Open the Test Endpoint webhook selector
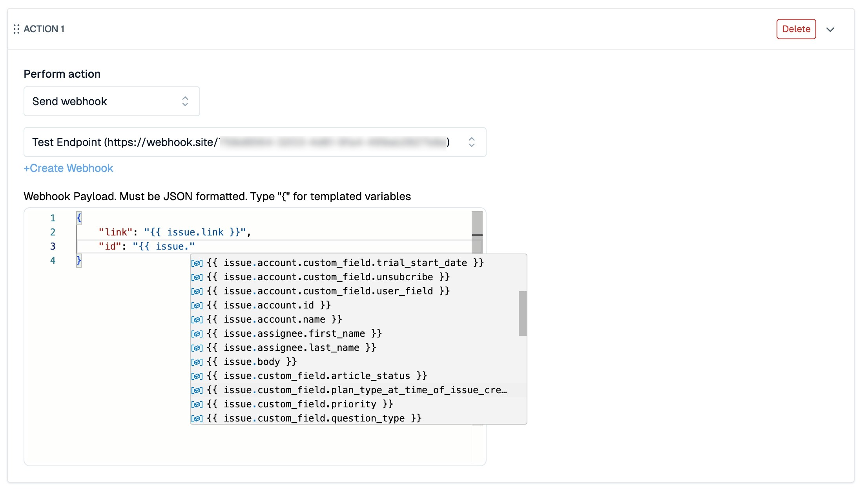Viewport: 868px width, 489px height. pyautogui.click(x=255, y=142)
